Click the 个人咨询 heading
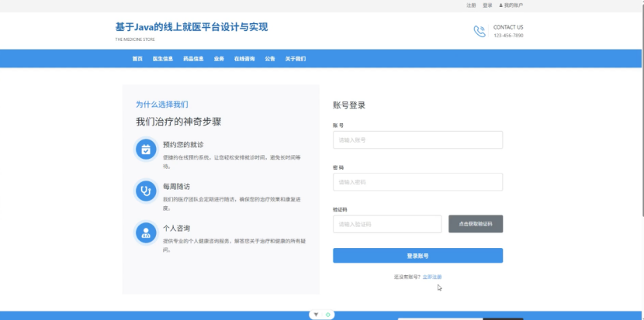Viewport: 644px width, 320px height. 177,228
